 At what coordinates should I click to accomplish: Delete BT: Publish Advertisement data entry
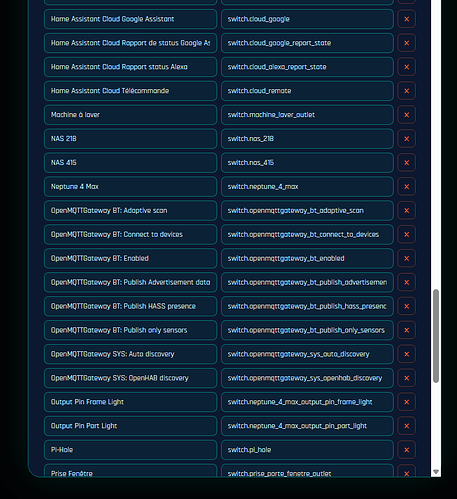click(406, 282)
